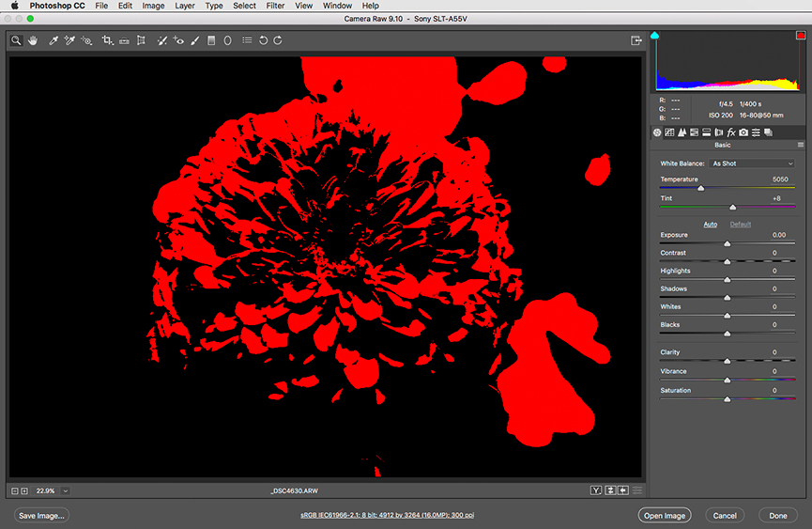Open the zoom level dropdown

[x=66, y=490]
